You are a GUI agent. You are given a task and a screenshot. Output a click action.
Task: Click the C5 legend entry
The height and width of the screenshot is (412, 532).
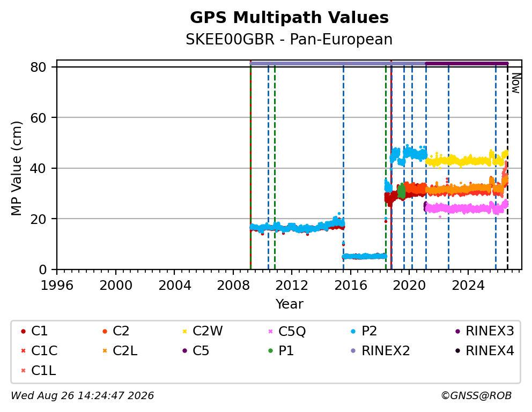pyautogui.click(x=195, y=351)
